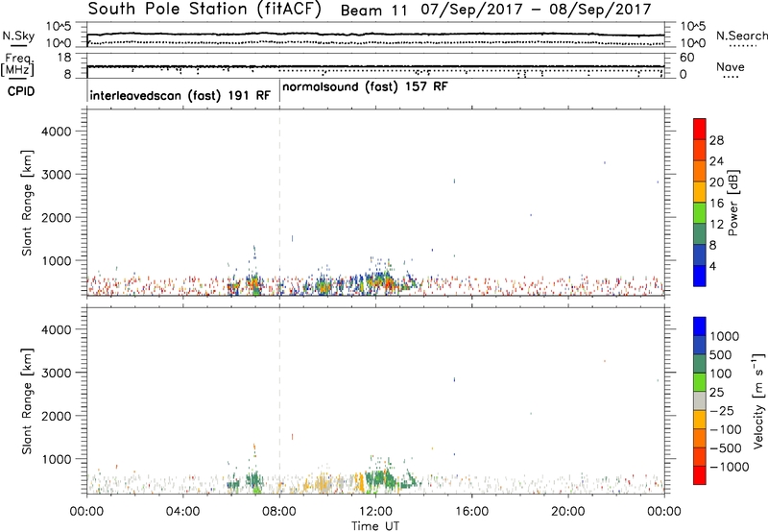Click the "12:00" time tick label
Viewport: 768px width, 532px height.
pyautogui.click(x=375, y=512)
